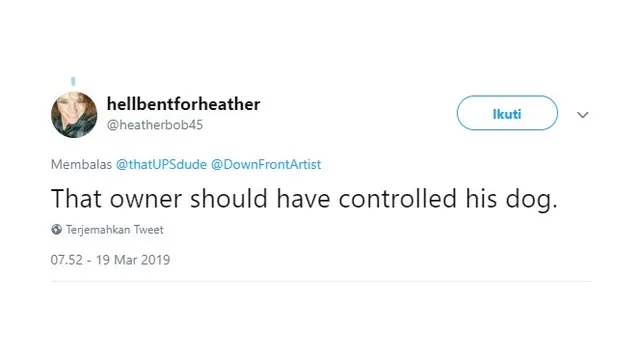Click the tweet text about controlling his dog

pos(304,199)
